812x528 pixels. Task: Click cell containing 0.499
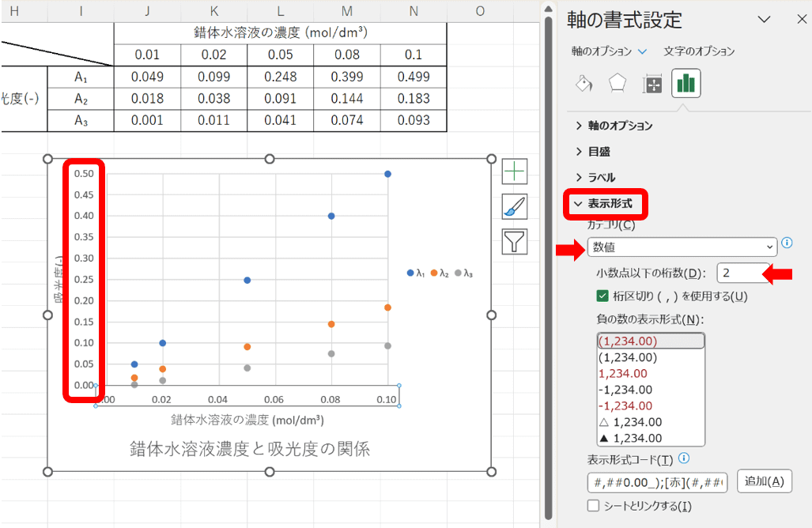(414, 77)
